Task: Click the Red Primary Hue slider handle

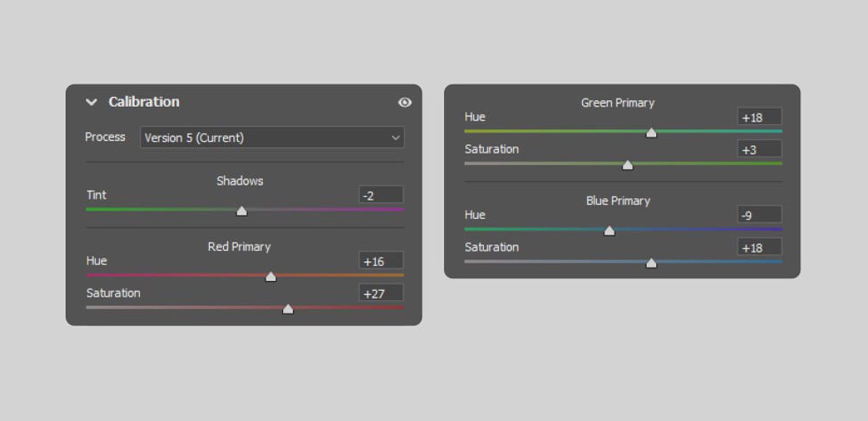Action: coord(271,277)
